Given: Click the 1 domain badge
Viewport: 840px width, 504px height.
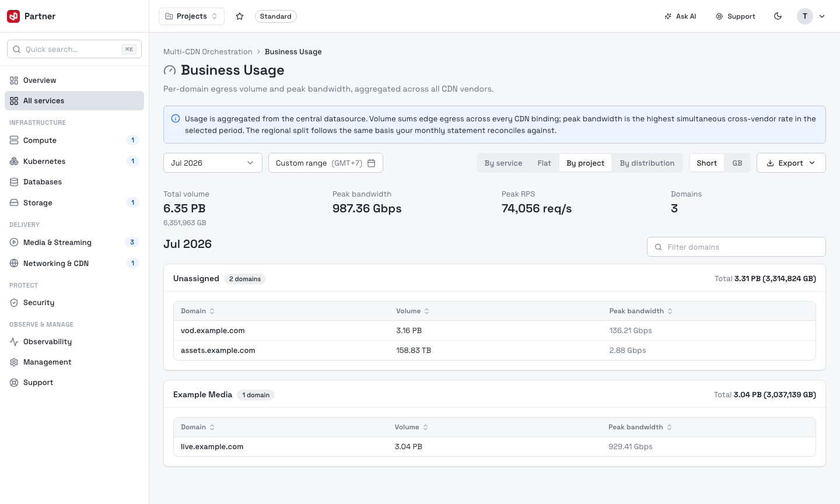Looking at the screenshot, I should [256, 395].
